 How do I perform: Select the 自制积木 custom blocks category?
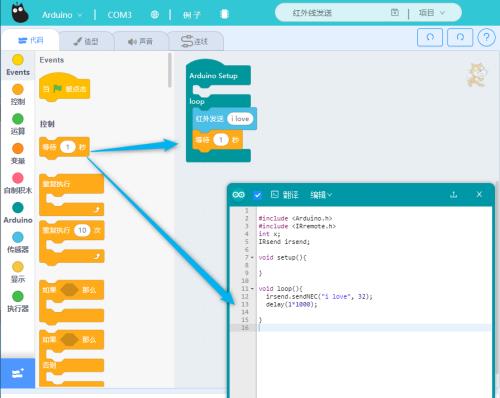pos(18,184)
